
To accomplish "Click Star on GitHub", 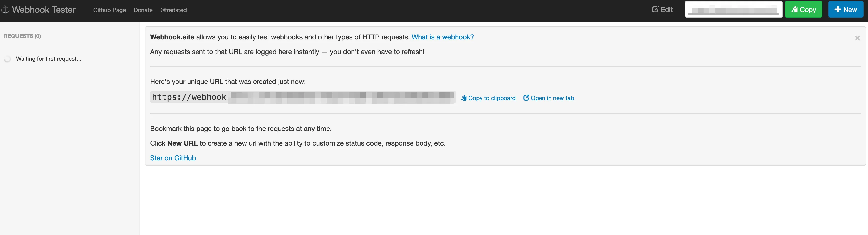I will (x=173, y=158).
